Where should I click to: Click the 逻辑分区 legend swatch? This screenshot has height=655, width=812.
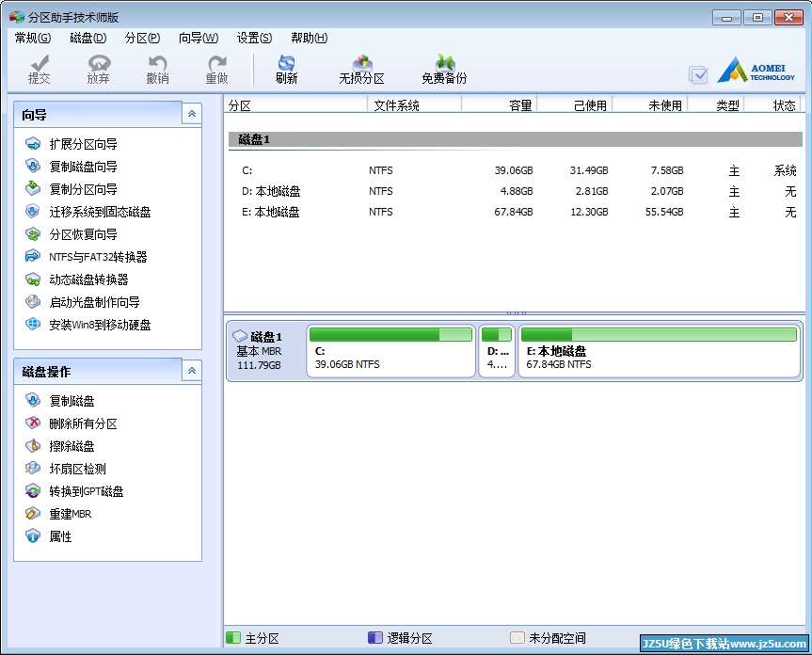pyautogui.click(x=375, y=637)
